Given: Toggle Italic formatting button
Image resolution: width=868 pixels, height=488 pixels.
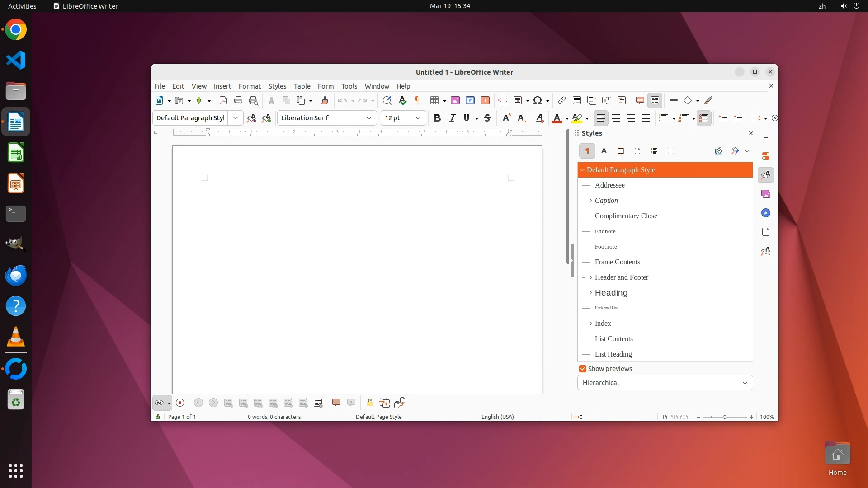Looking at the screenshot, I should 452,118.
